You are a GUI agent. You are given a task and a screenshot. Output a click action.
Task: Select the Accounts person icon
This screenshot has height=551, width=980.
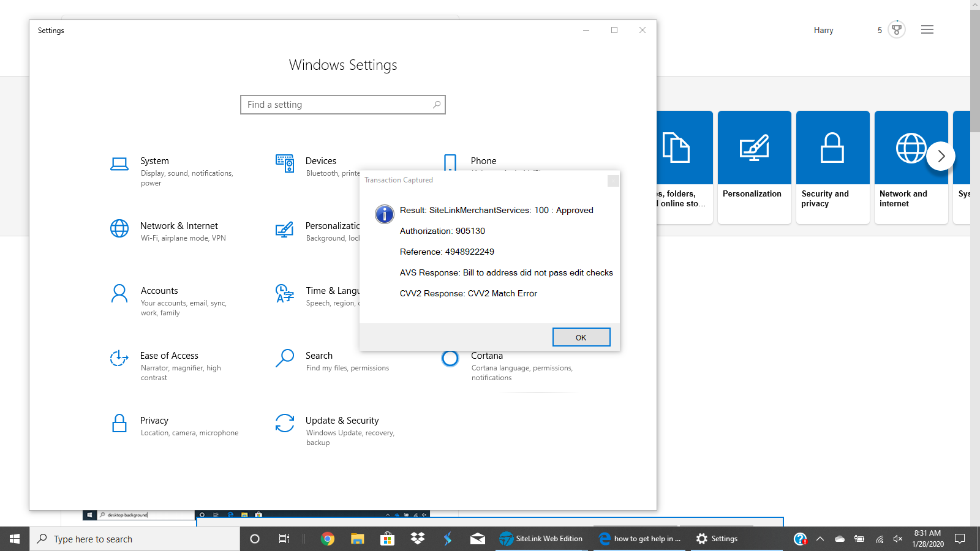(x=119, y=293)
